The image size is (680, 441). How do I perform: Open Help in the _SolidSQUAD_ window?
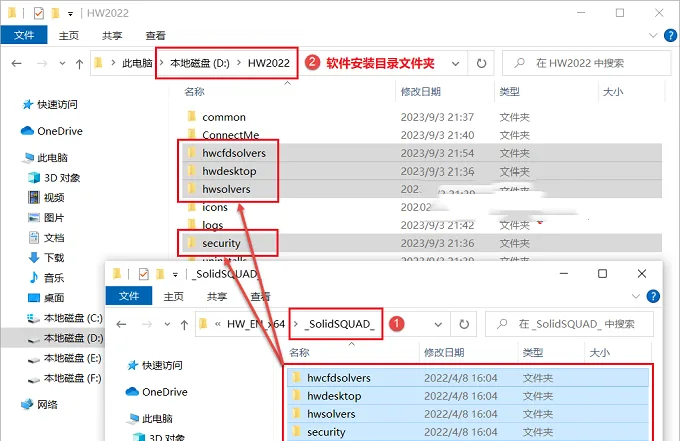653,296
